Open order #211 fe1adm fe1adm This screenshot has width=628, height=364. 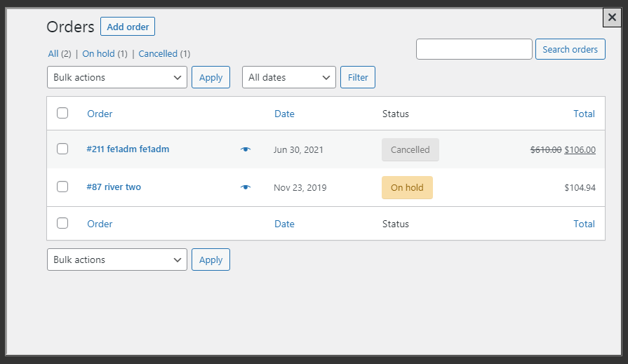pyautogui.click(x=128, y=149)
